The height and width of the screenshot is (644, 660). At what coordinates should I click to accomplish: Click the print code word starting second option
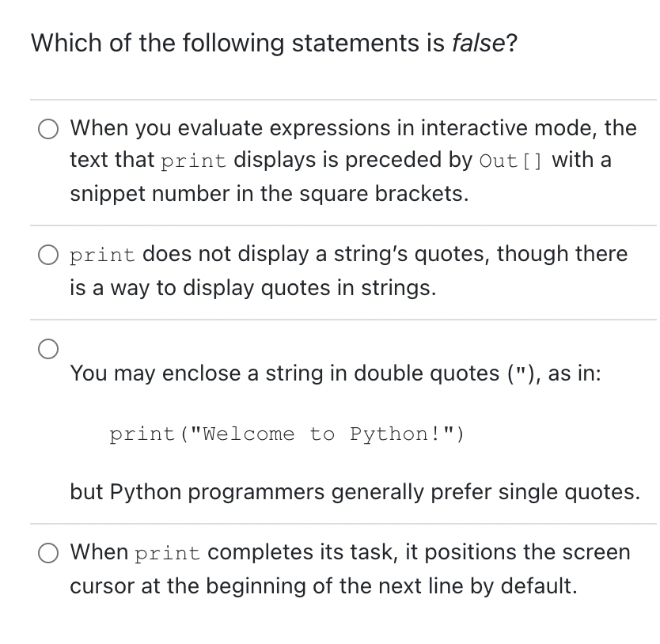(x=102, y=256)
